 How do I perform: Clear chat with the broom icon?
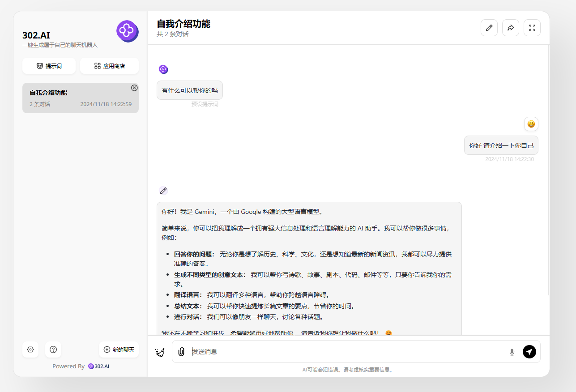160,352
